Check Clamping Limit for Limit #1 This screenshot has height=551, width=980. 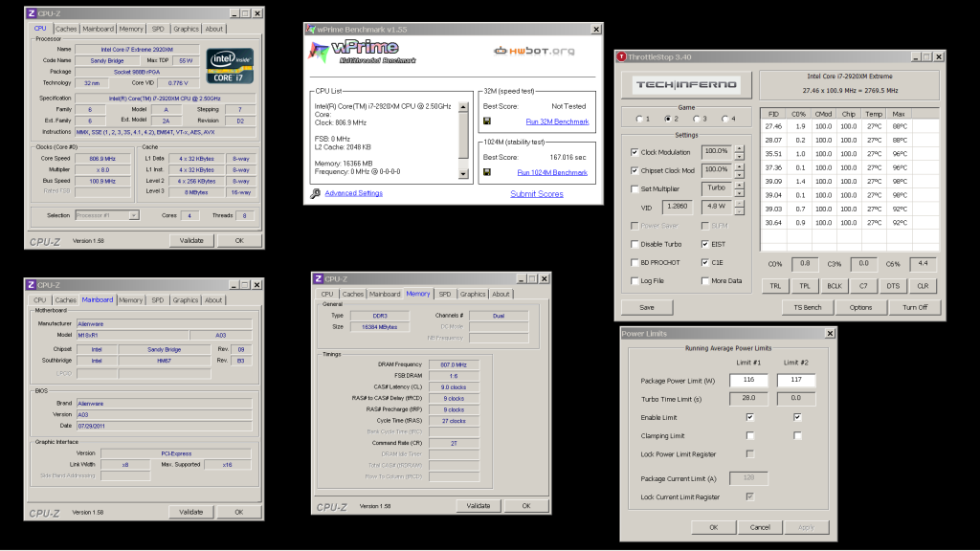(750, 435)
